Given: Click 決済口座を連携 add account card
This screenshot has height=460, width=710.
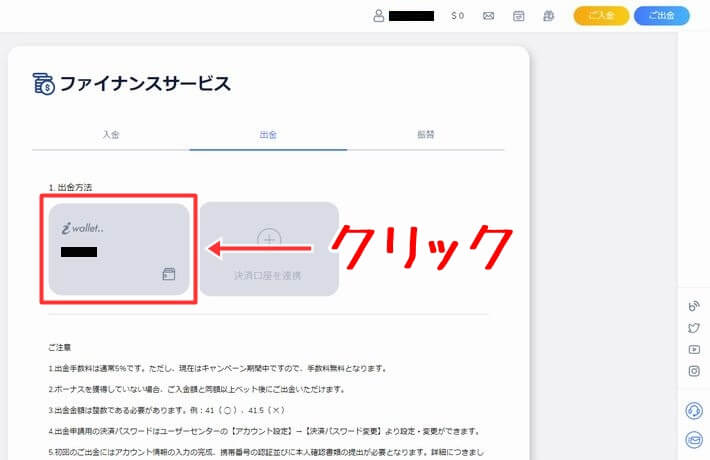Looking at the screenshot, I should pos(266,249).
